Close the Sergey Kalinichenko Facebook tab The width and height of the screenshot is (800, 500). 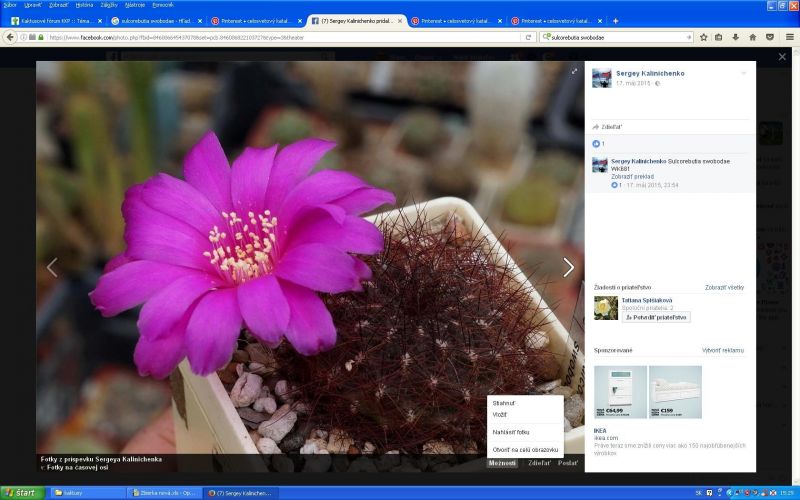[x=400, y=21]
